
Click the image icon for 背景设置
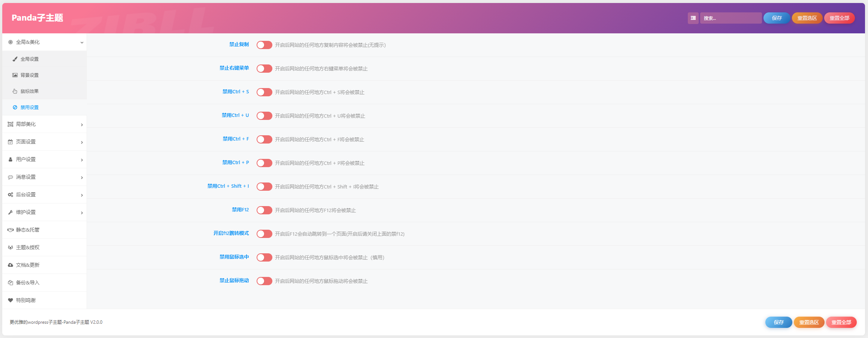click(15, 75)
